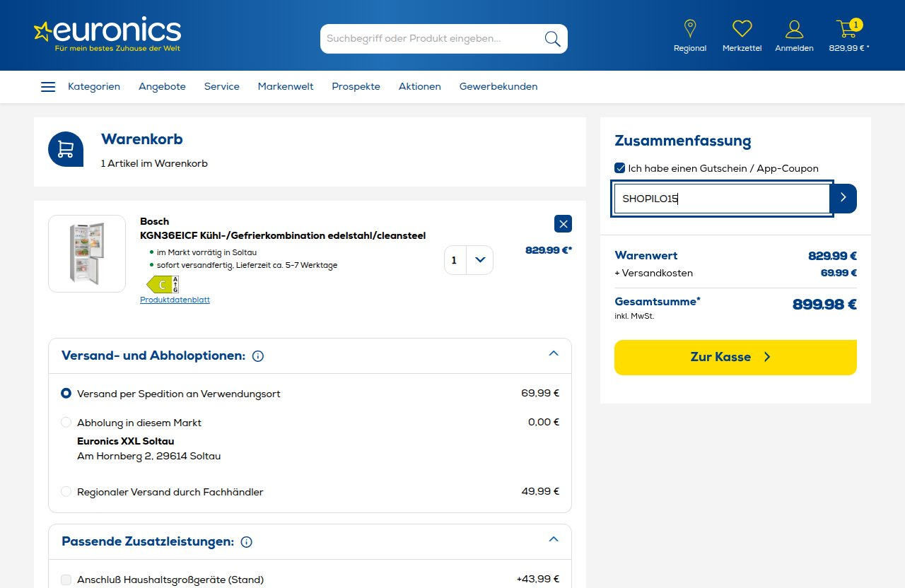905x588 pixels.
Task: Click the Warenwert 829,99 € value
Action: coord(833,256)
